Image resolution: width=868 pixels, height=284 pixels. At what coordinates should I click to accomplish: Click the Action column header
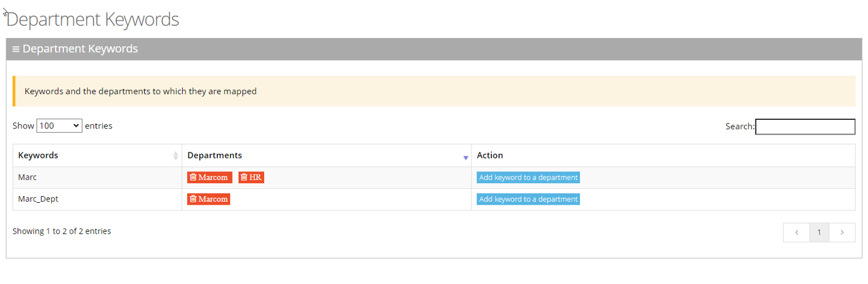click(490, 156)
